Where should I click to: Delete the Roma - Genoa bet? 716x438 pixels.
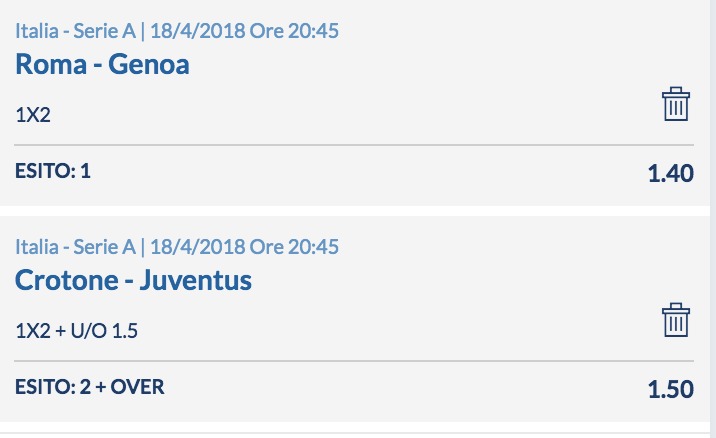[676, 104]
